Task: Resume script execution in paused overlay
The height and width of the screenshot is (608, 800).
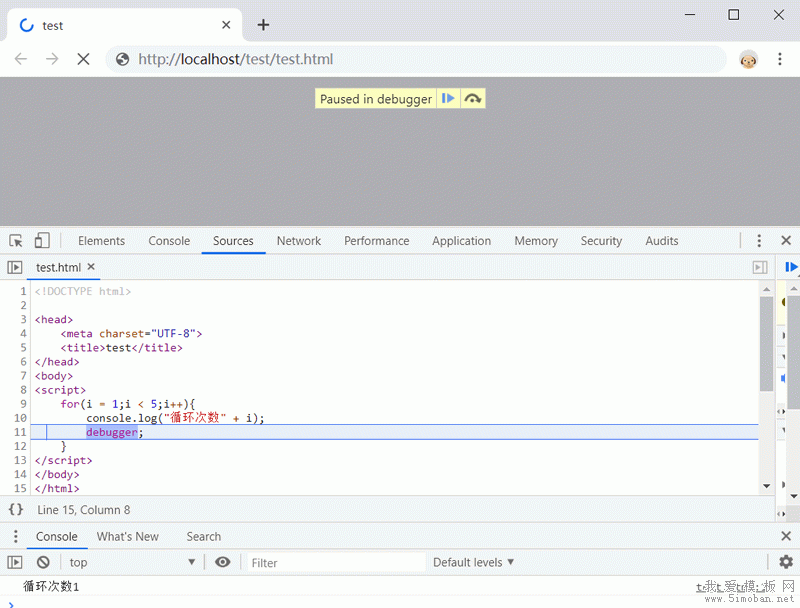Action: point(448,98)
